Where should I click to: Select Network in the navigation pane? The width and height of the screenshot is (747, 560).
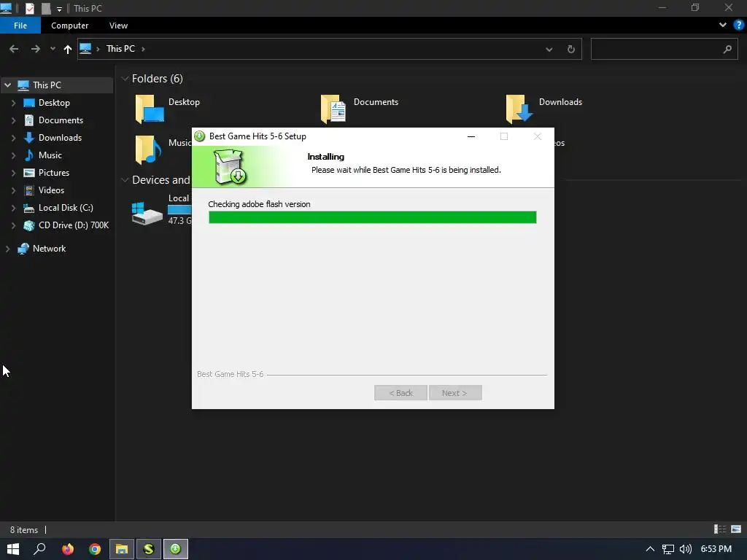tap(49, 249)
